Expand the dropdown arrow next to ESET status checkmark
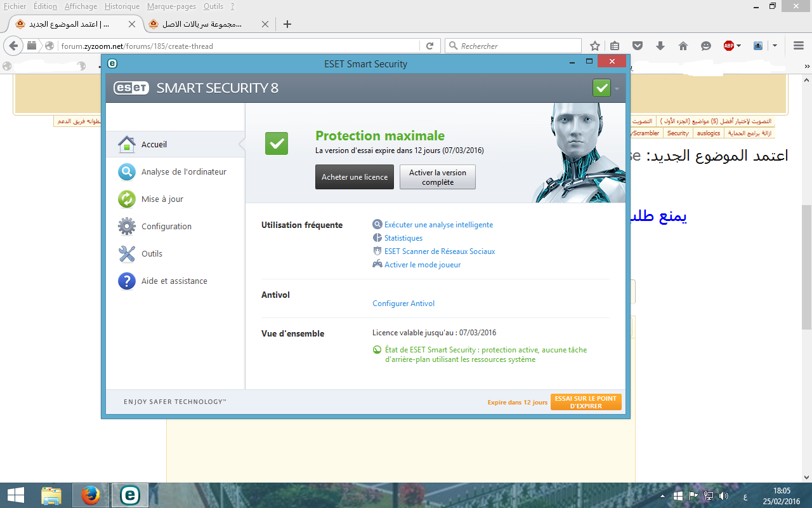This screenshot has width=812, height=508. (x=617, y=88)
